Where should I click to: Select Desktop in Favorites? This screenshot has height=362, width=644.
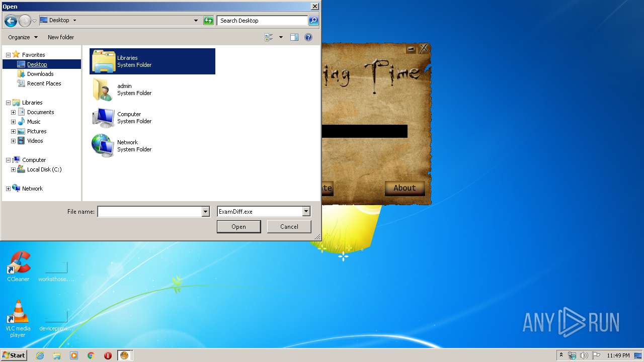[x=37, y=64]
